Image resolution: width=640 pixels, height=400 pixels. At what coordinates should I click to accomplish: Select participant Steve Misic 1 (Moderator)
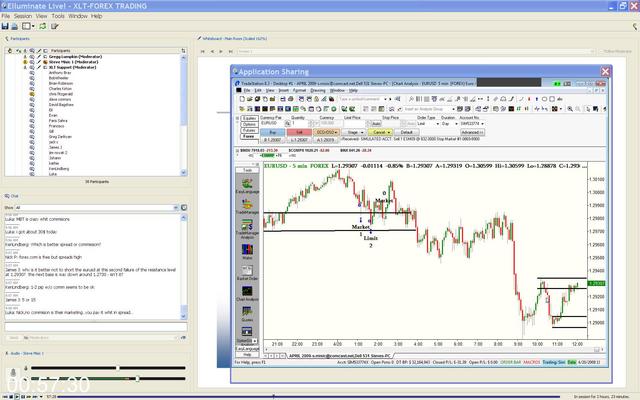point(73,62)
